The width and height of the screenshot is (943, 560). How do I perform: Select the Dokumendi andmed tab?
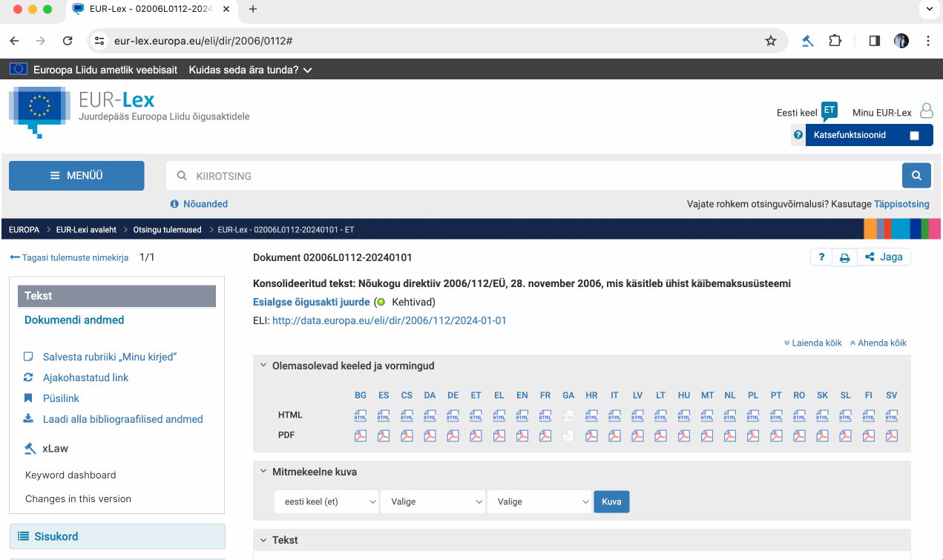[x=74, y=320]
